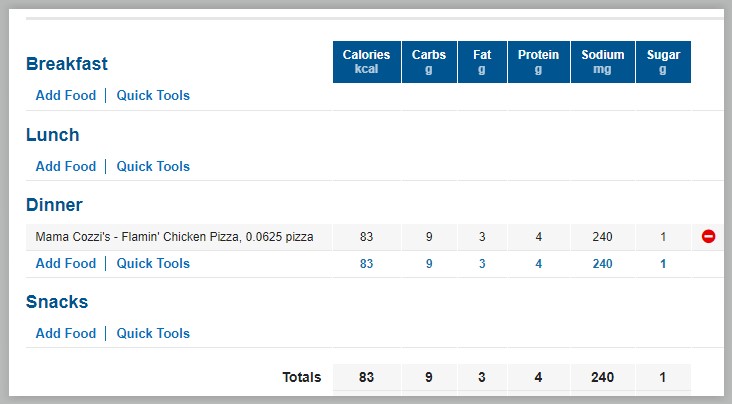Open Mama Cozzi's Flamin' Chicken Pizza entry
Image resolution: width=732 pixels, height=404 pixels.
tap(174, 237)
